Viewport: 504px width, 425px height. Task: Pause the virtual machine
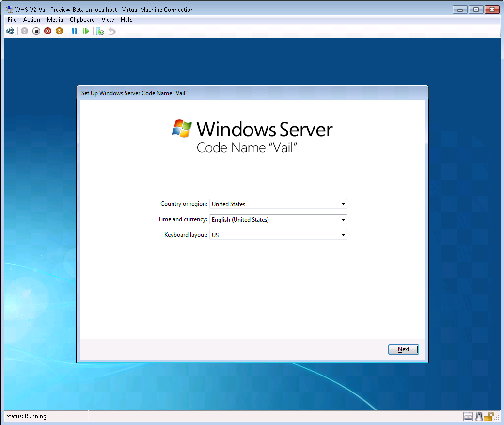point(74,31)
